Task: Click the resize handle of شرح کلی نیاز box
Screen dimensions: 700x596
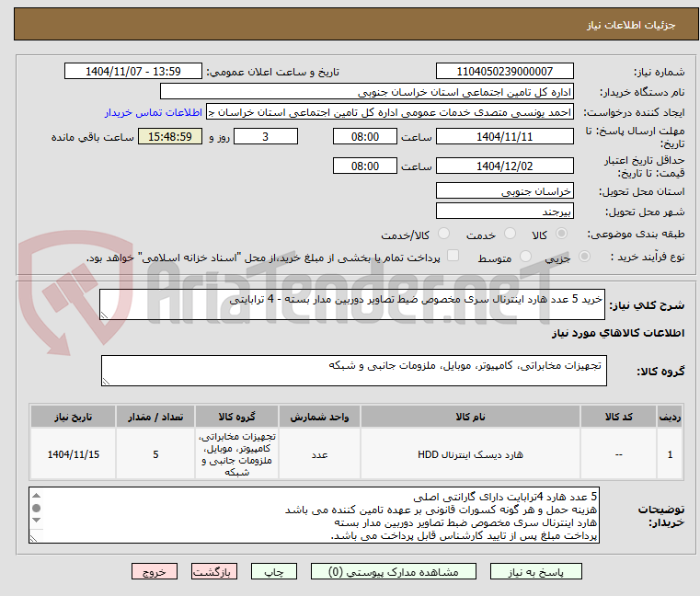Action: [105, 315]
